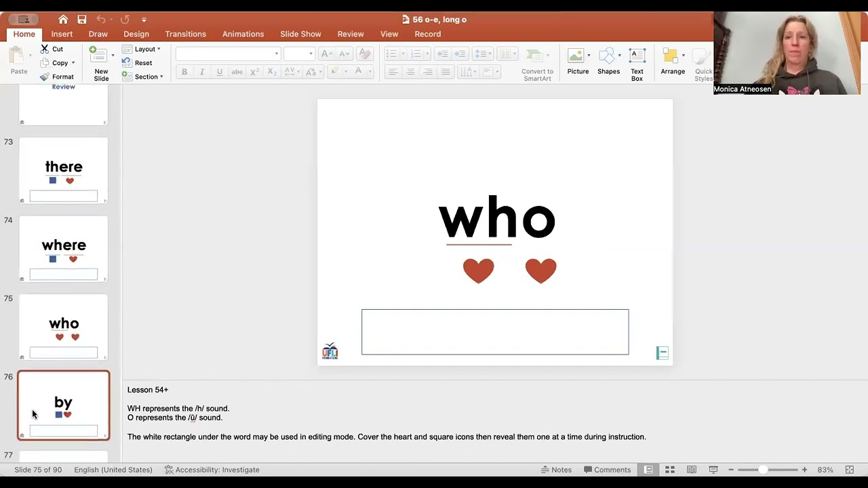Toggle the Notes pane in status bar
Viewport: 868px width, 488px height.
[x=556, y=470]
